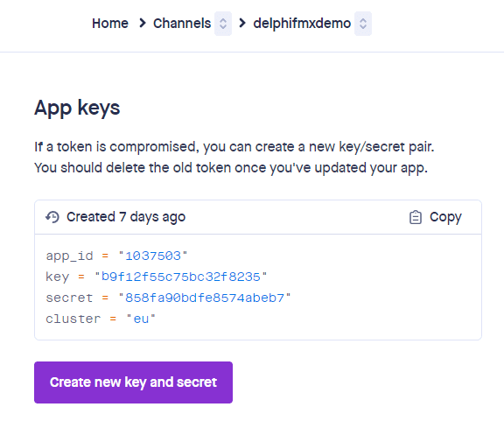Click the App keys heading
Viewport: 504px width, 428px height.
click(77, 108)
